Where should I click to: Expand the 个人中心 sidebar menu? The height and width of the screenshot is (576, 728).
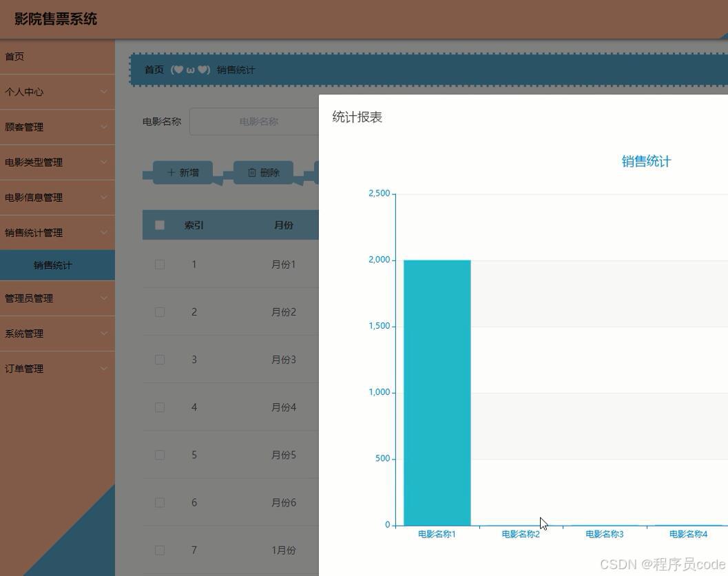[57, 92]
